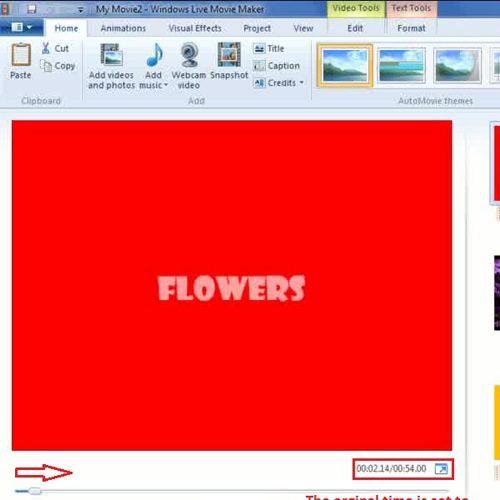The width and height of the screenshot is (500, 500).
Task: Click the playback seek slider handle
Action: [34, 491]
